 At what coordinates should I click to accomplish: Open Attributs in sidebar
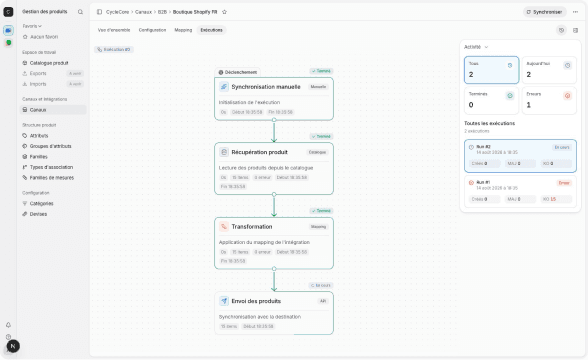coord(52,136)
